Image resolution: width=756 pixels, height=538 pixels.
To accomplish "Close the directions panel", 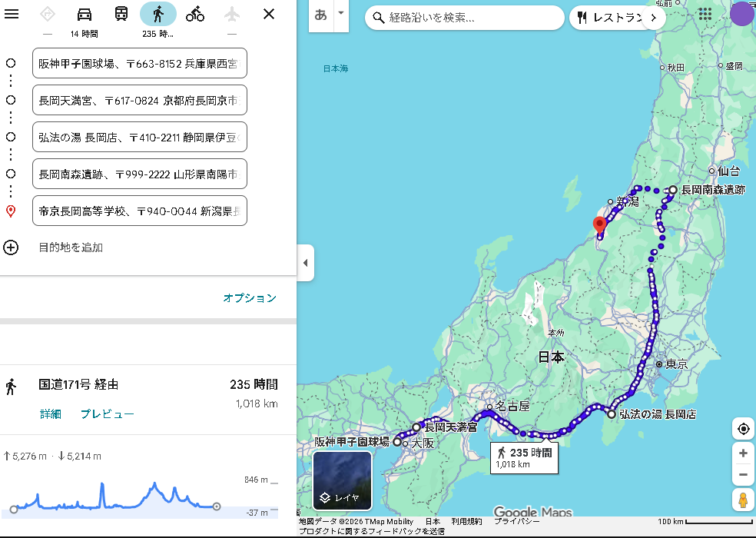I will pos(269,14).
